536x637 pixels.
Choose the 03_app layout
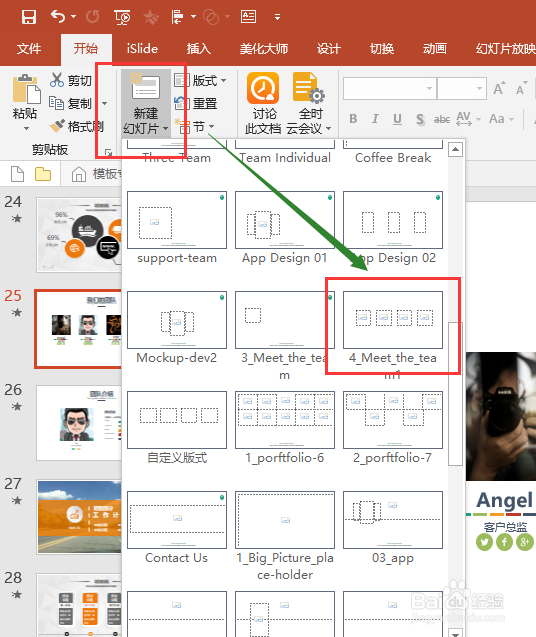click(393, 520)
